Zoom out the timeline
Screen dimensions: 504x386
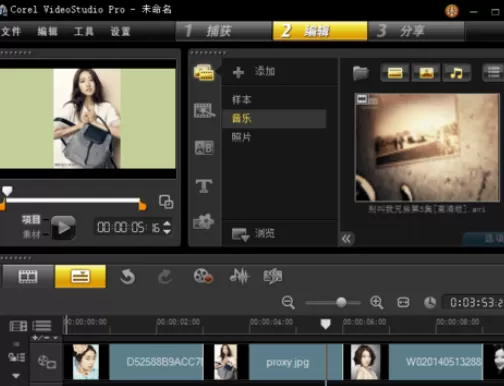[288, 303]
